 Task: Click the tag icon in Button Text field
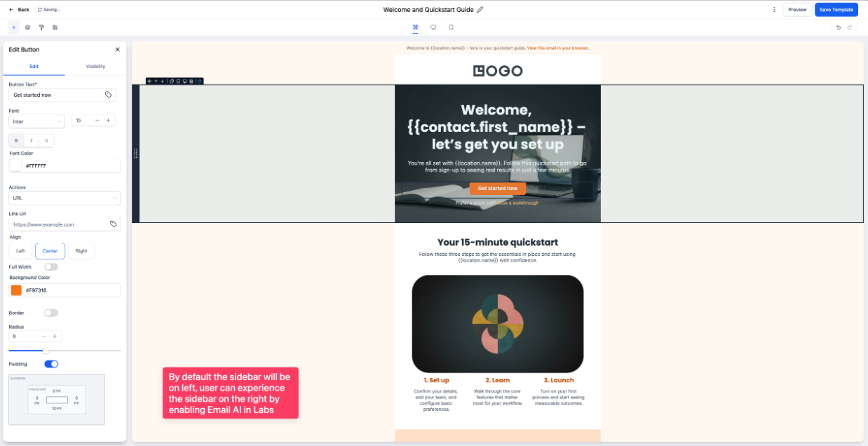tap(109, 95)
